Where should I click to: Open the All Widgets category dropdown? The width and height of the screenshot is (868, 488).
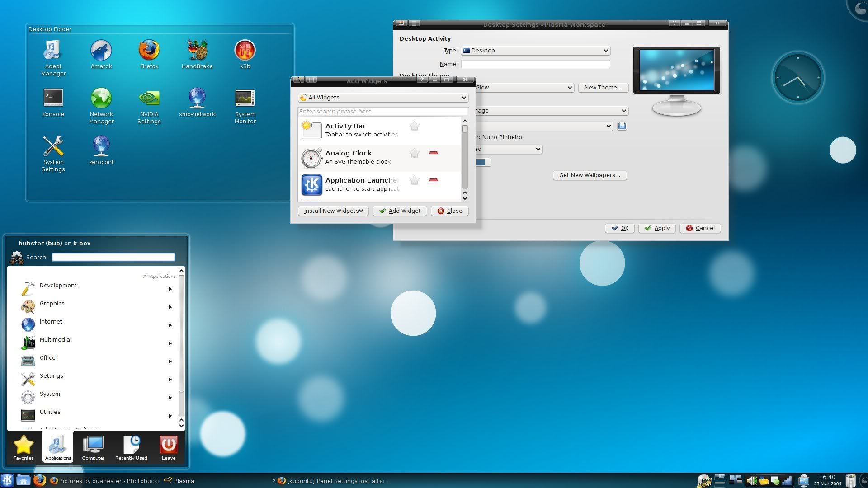383,98
